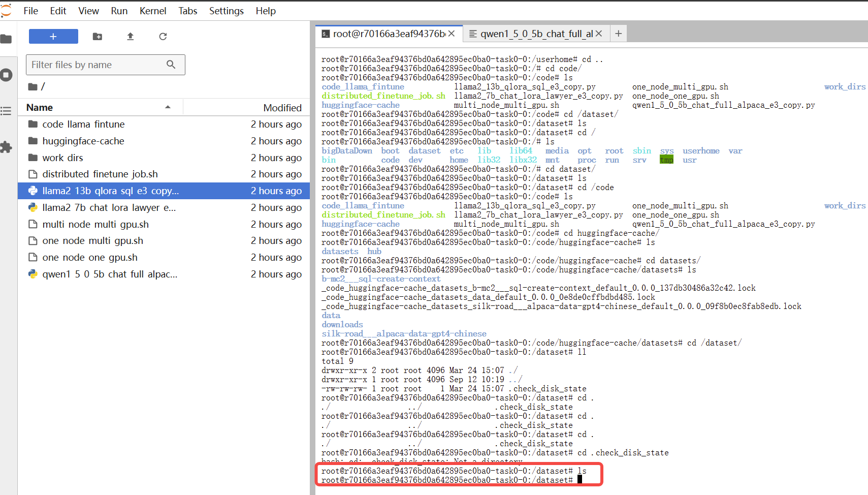Open the extension manager puzzle icon
The width and height of the screenshot is (868, 495).
[x=6, y=147]
